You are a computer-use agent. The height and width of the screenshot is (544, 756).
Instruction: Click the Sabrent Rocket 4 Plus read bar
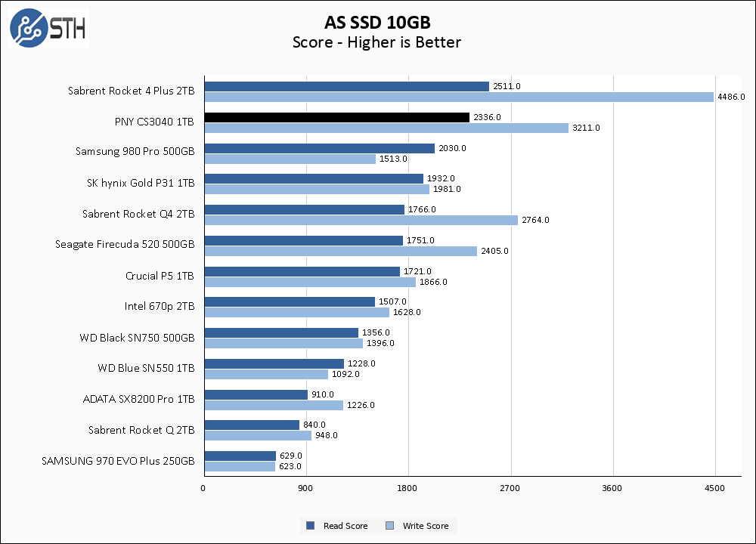coord(347,86)
